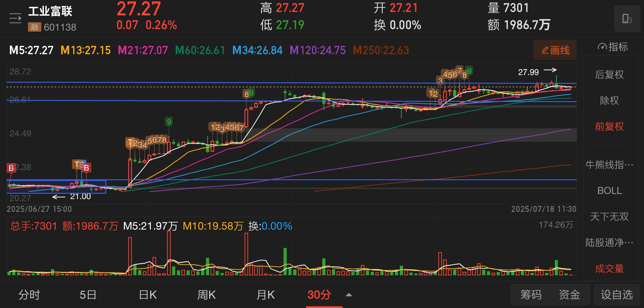Click the M10:19.58万 volume average label
644x308 pixels.
point(213,226)
